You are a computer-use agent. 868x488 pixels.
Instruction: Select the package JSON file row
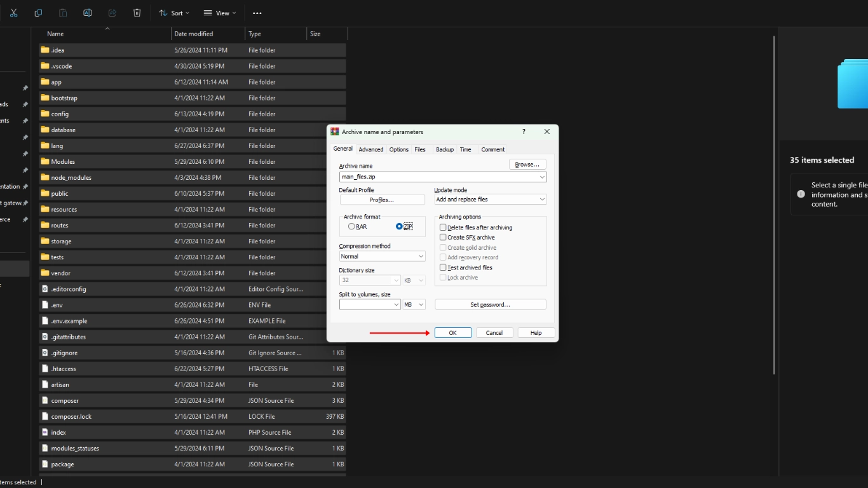pyautogui.click(x=193, y=464)
